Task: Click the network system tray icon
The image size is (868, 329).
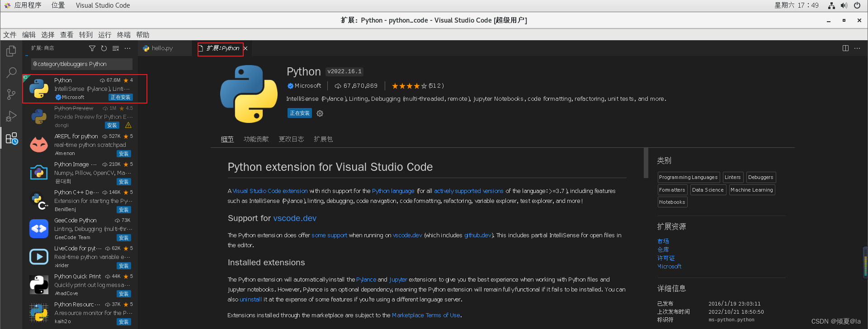Action: [831, 5]
